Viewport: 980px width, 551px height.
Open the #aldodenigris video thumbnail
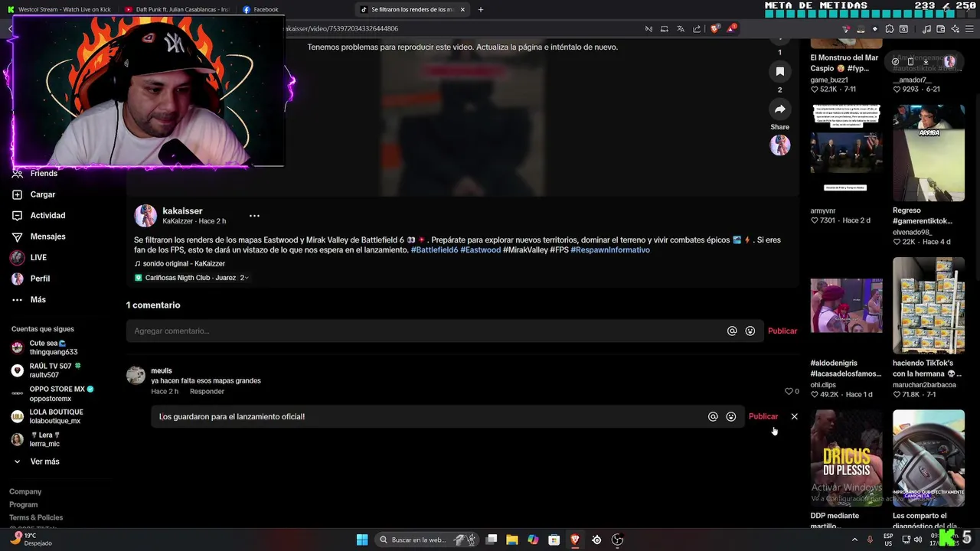click(x=846, y=305)
